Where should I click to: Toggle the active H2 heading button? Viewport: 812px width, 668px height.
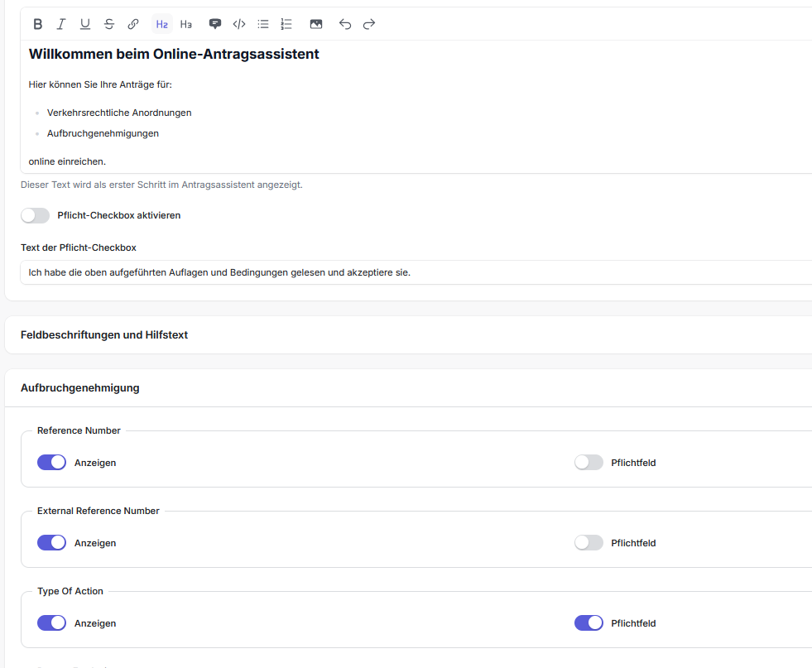(x=162, y=24)
